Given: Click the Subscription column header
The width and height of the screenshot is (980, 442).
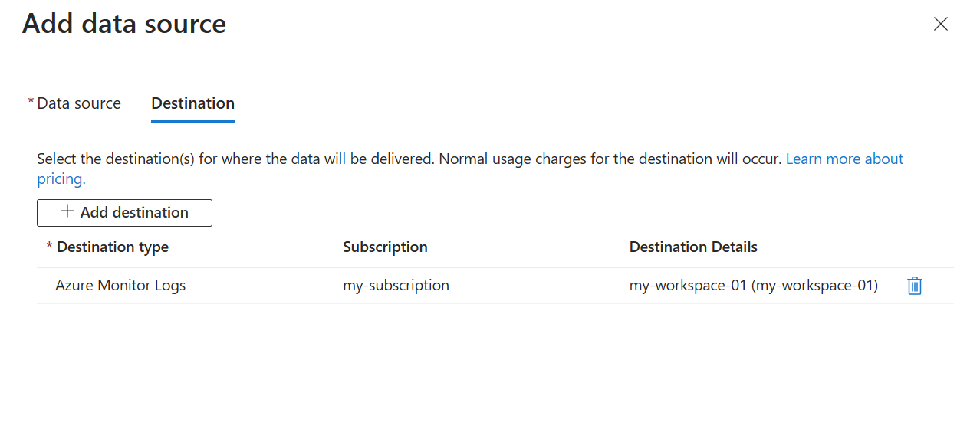Looking at the screenshot, I should coord(385,247).
